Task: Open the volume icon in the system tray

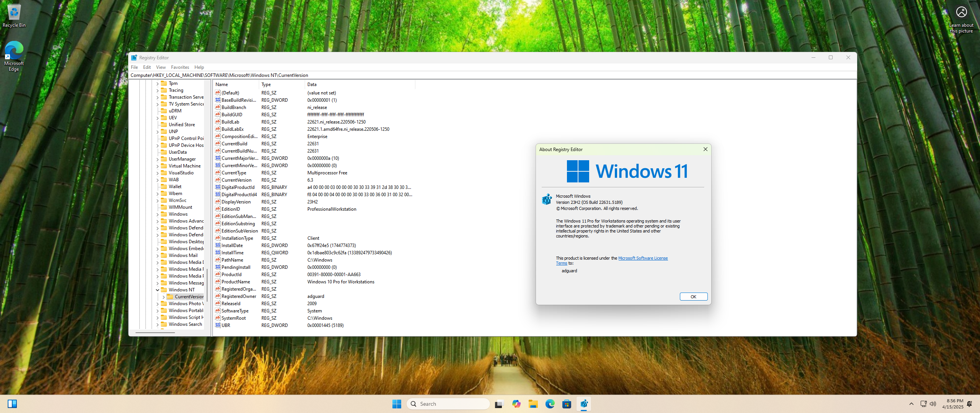Action: click(x=933, y=403)
